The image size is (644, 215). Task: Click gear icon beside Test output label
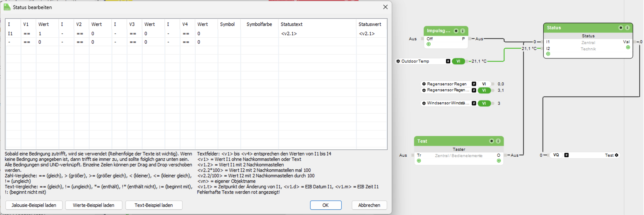pyautogui.click(x=617, y=155)
